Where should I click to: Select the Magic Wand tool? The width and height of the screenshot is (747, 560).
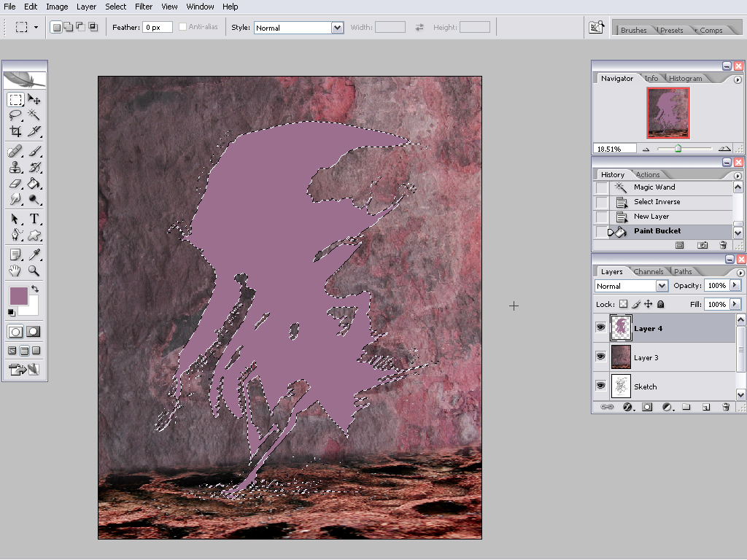pos(34,114)
